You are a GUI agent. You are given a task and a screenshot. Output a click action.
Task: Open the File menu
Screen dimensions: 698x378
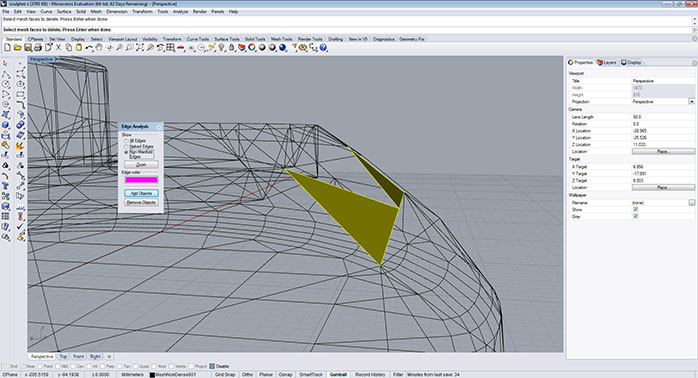[6, 12]
